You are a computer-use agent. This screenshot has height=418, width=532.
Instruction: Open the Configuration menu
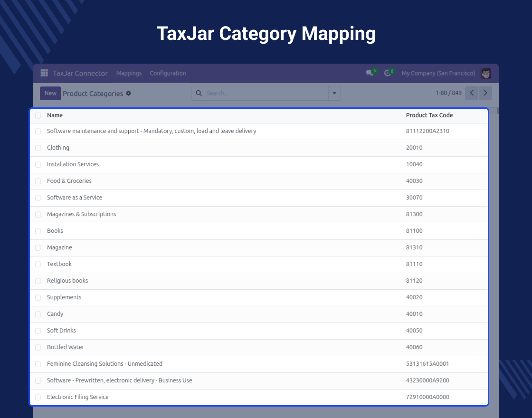pyautogui.click(x=168, y=73)
